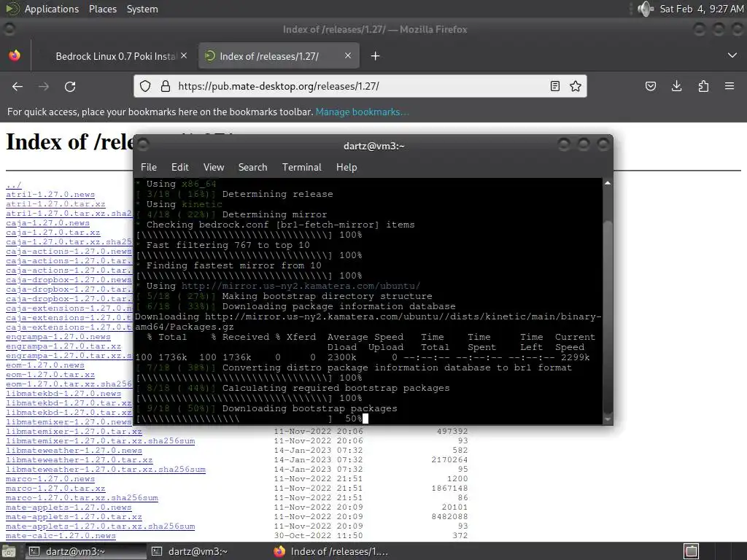Viewport: 747px width, 560px height.
Task: Open atril-1.27.0.news link
Action: click(x=50, y=194)
